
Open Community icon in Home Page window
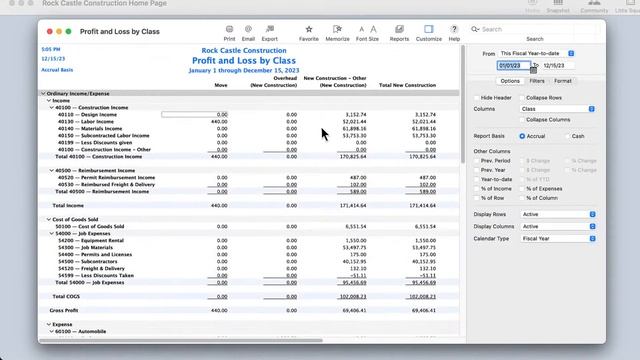click(x=594, y=6)
